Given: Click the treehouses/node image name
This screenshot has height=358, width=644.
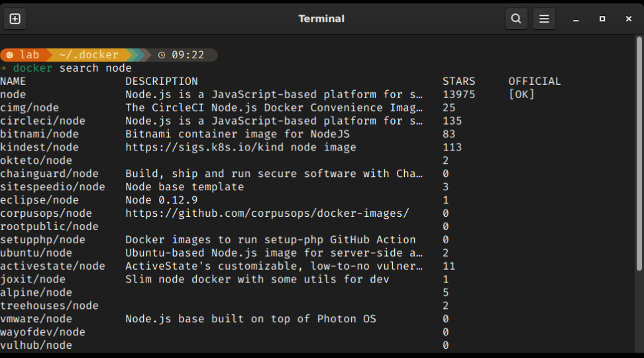Looking at the screenshot, I should coord(49,306).
